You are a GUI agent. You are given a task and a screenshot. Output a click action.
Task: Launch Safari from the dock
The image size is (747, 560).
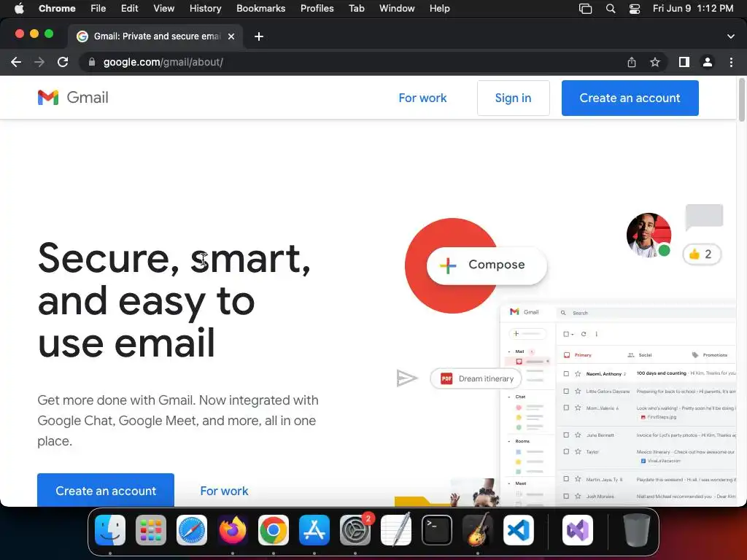192,530
